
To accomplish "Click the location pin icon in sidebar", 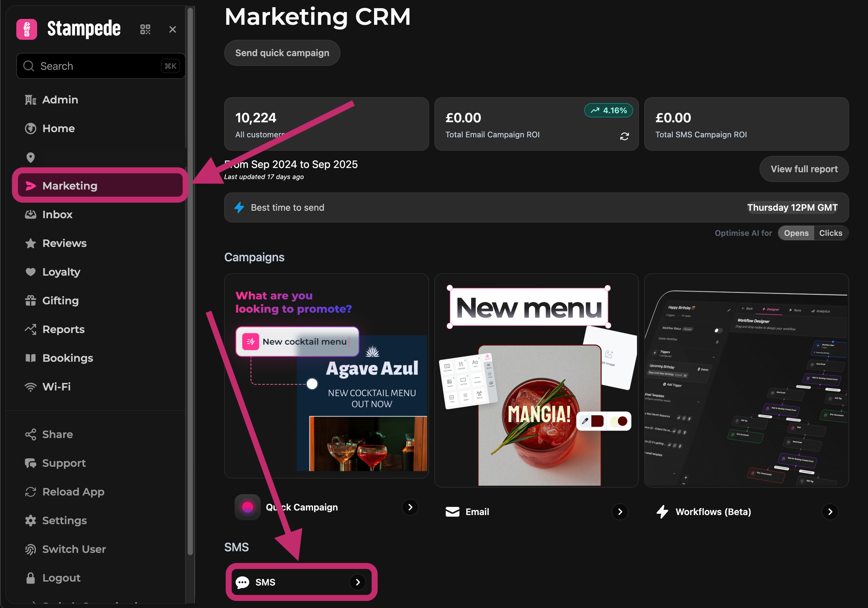I will click(x=31, y=157).
